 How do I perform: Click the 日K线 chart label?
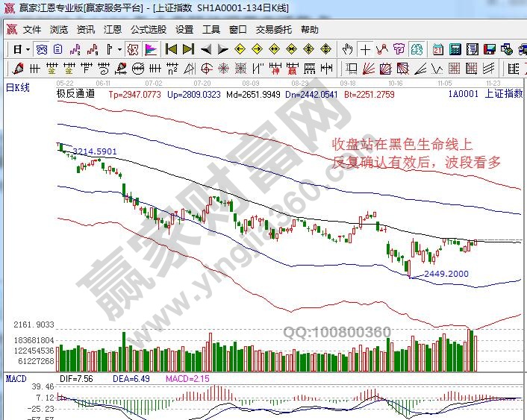(18, 87)
